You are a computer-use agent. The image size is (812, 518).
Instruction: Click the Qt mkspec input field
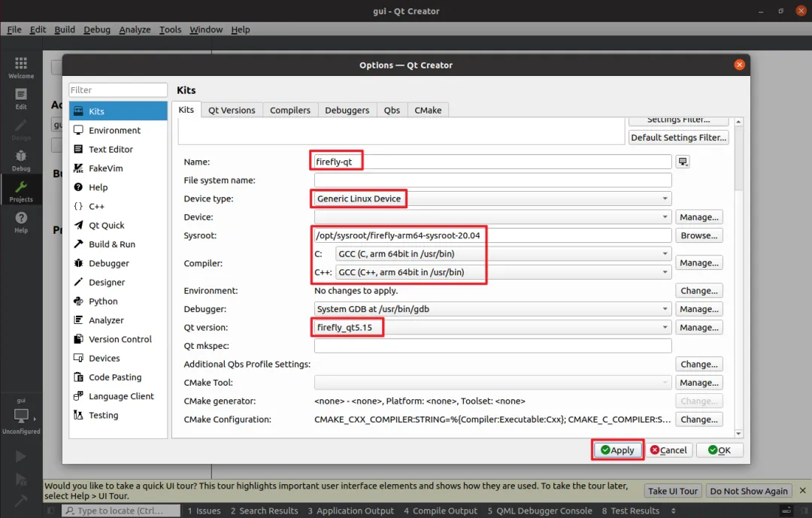[x=492, y=346]
